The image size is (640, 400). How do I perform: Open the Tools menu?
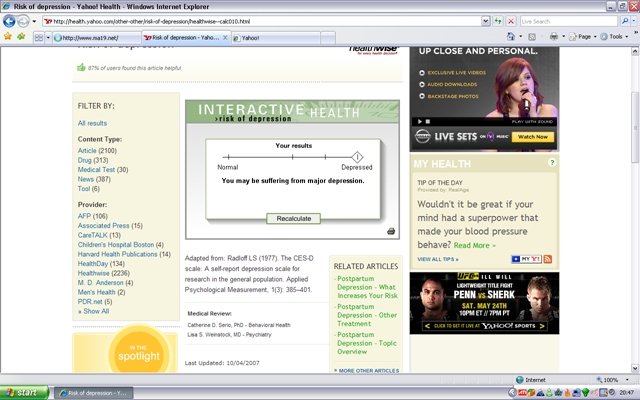click(x=614, y=36)
